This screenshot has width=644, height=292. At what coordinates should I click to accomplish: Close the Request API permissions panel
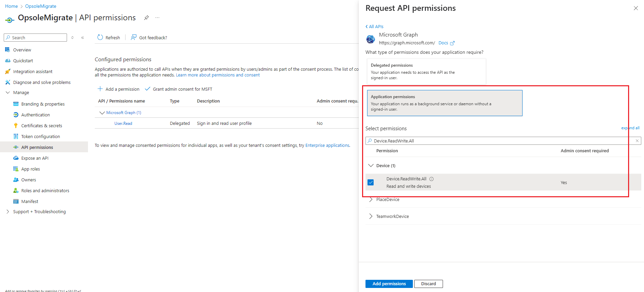pyautogui.click(x=636, y=8)
